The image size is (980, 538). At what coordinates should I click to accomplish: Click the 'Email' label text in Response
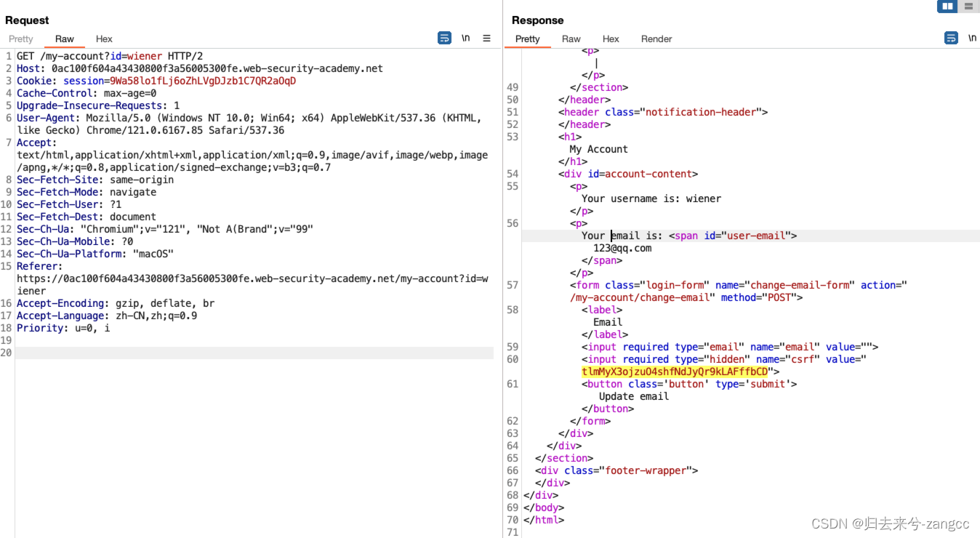pos(608,322)
